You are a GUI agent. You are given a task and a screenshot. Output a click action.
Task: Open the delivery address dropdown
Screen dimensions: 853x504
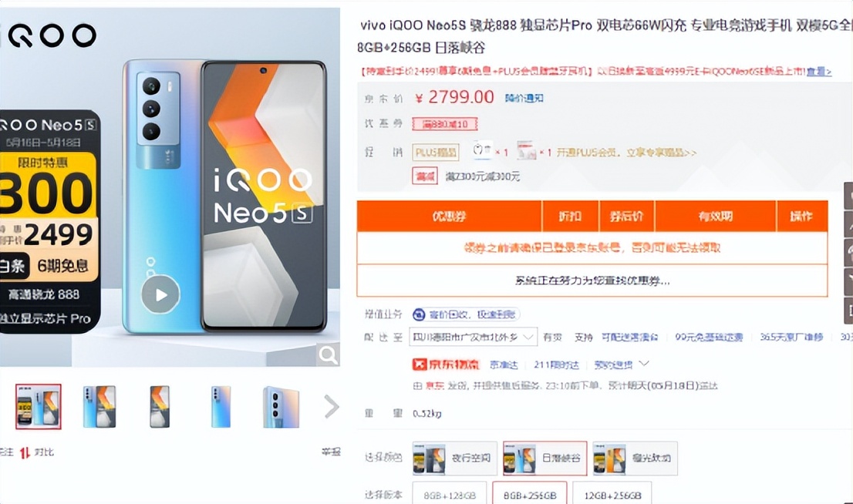(474, 337)
